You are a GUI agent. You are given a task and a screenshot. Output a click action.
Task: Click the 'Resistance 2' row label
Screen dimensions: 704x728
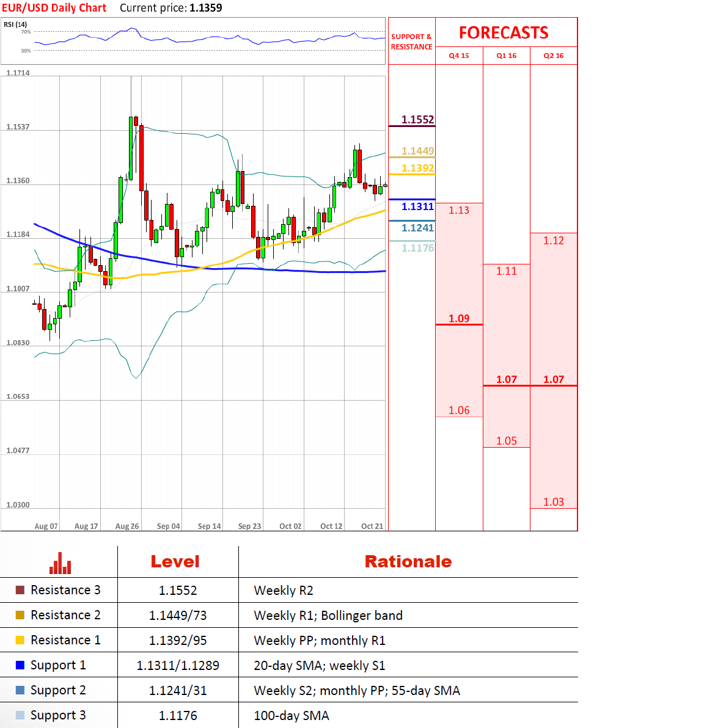point(65,615)
